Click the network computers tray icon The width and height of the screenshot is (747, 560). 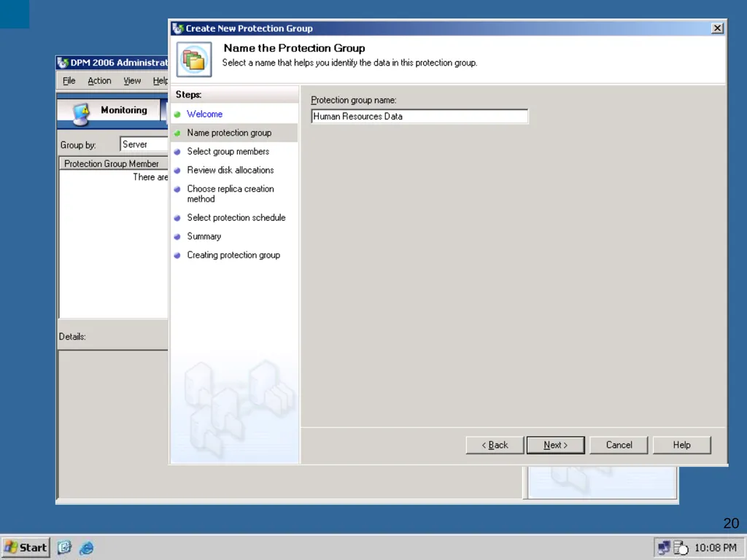(664, 548)
